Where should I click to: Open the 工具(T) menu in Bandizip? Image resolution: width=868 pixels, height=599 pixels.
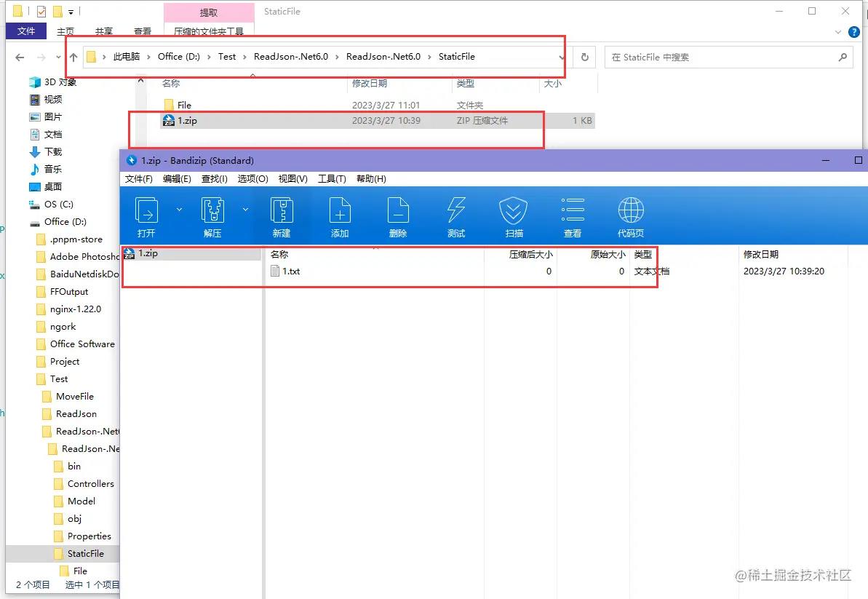[332, 179]
